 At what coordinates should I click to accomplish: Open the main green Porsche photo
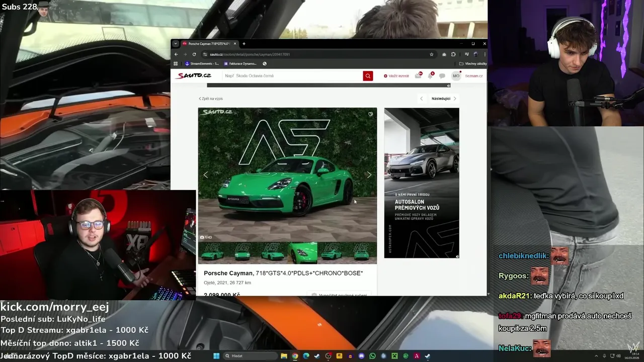(x=287, y=174)
